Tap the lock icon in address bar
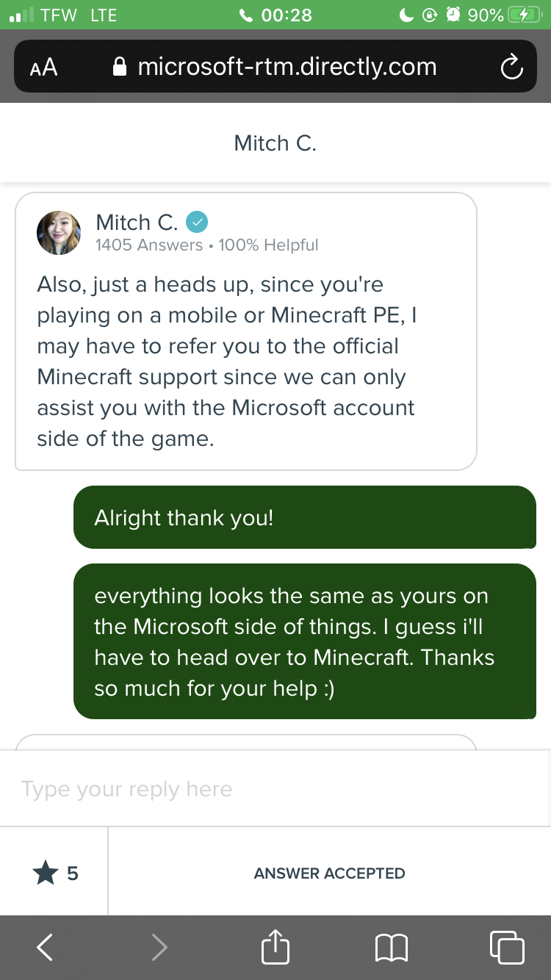 coord(120,68)
